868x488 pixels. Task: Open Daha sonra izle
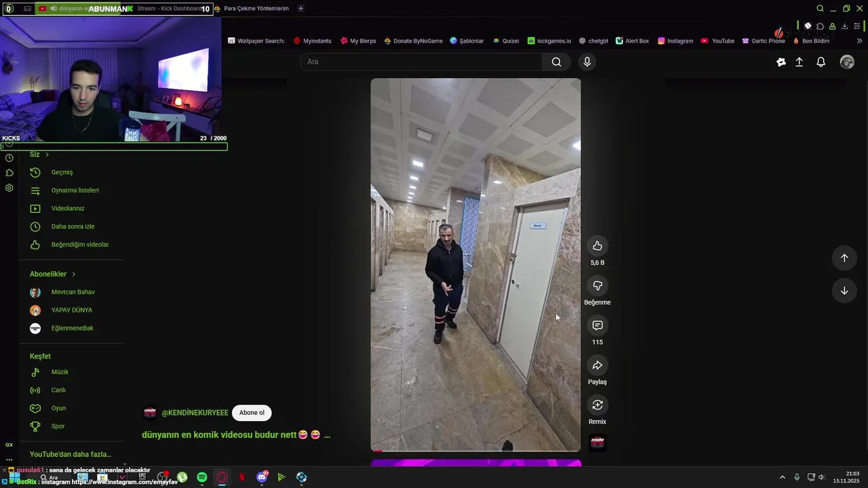click(71, 226)
